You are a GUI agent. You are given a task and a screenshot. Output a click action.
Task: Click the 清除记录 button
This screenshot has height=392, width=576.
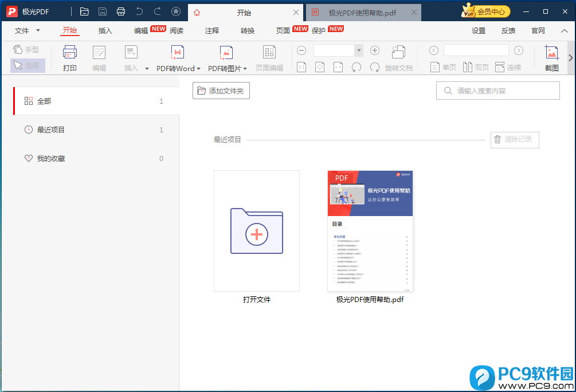(515, 140)
